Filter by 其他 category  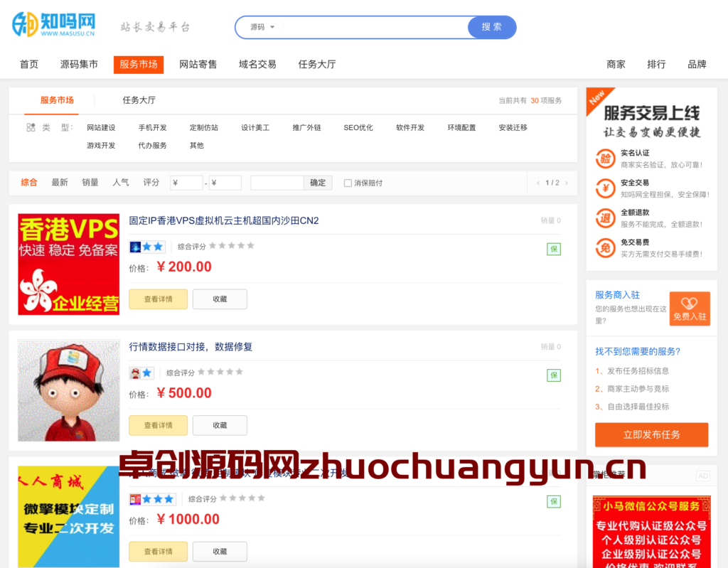(x=196, y=145)
